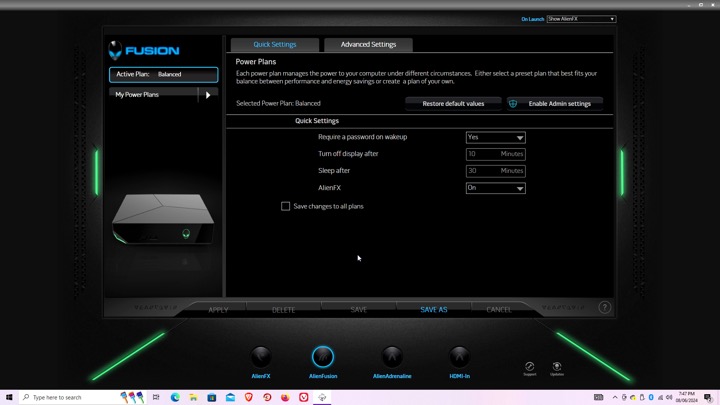The height and width of the screenshot is (405, 720).
Task: Click Restore default values button
Action: 453,103
